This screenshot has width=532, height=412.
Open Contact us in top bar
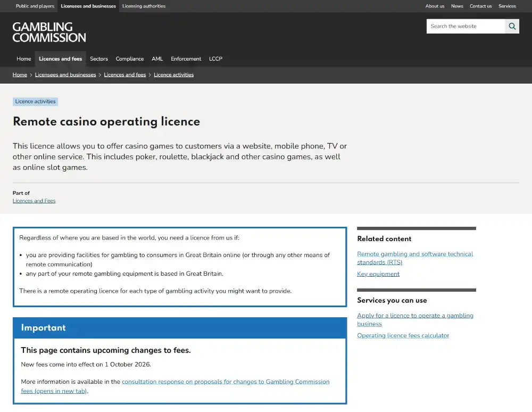click(x=480, y=6)
